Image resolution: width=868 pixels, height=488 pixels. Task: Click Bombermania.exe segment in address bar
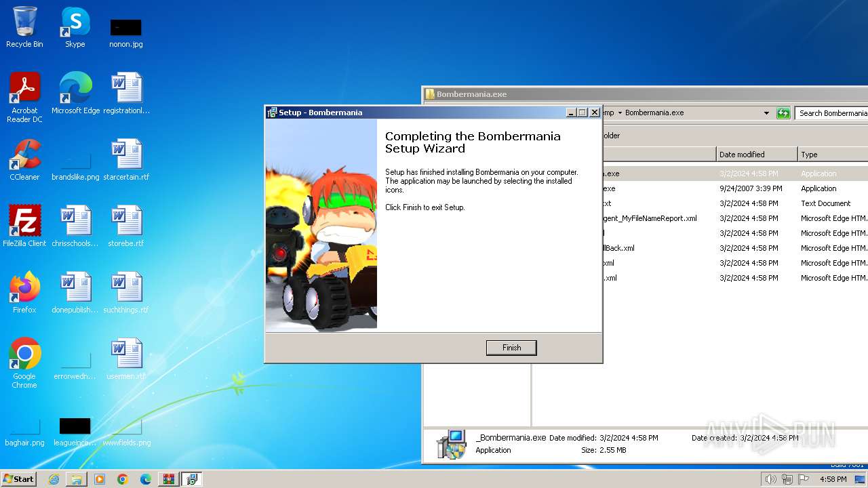coord(654,113)
